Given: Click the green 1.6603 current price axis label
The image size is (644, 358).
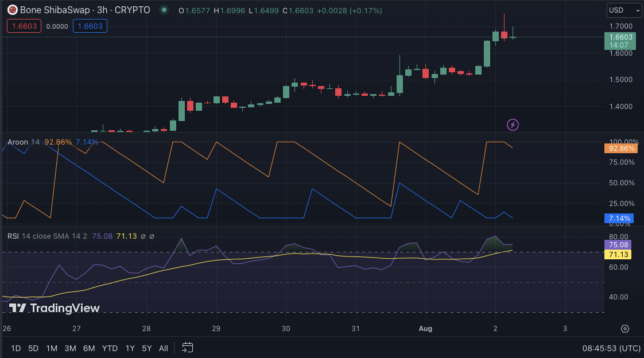Looking at the screenshot, I should [620, 41].
